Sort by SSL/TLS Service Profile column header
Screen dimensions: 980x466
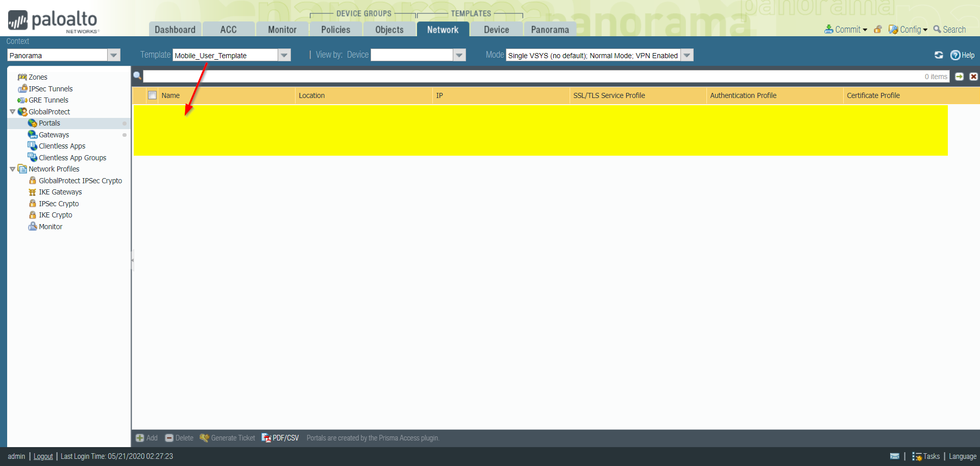(638, 95)
